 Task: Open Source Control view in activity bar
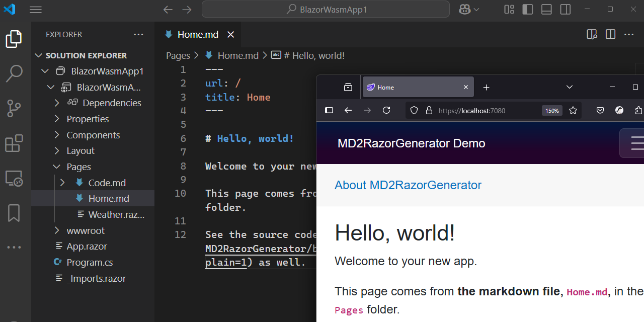pos(14,108)
